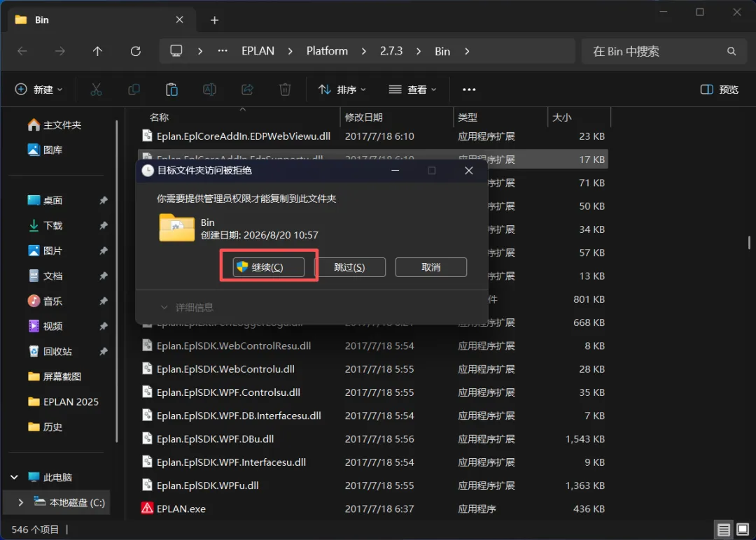Close the access denied dialog
This screenshot has width=756, height=540.
(468, 171)
